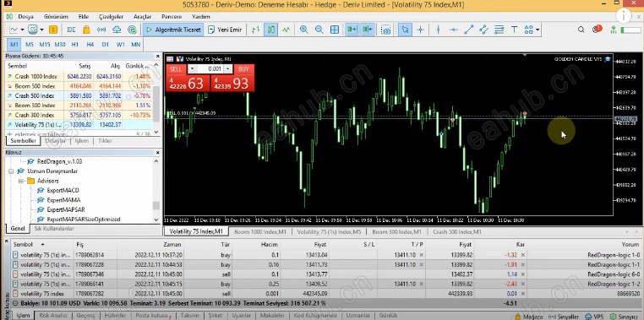The height and width of the screenshot is (320, 644).
Task: Sort trades by the Sembol column
Action: click(x=23, y=245)
